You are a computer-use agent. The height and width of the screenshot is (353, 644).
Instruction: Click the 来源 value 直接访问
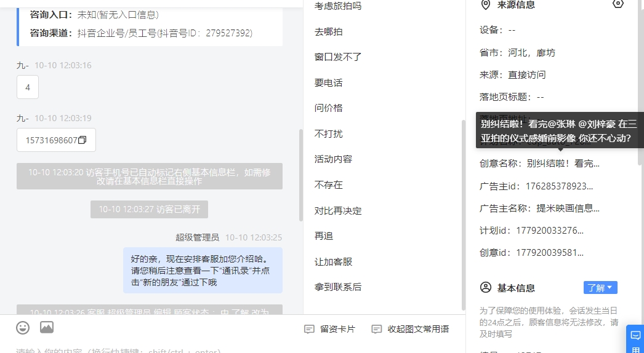527,74
